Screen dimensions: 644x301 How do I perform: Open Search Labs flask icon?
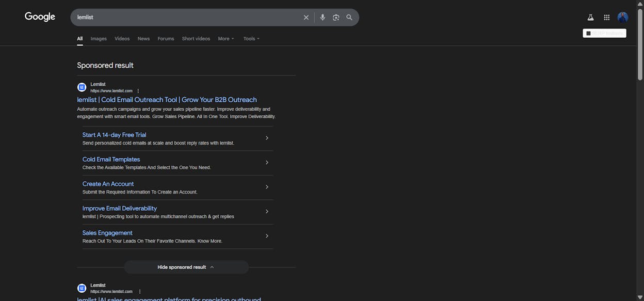click(x=590, y=18)
